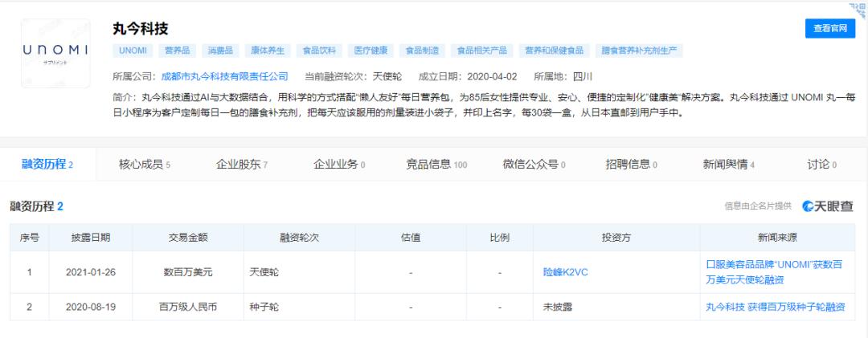Select the 康体养生 tag
This screenshot has width=868, height=338.
268,51
